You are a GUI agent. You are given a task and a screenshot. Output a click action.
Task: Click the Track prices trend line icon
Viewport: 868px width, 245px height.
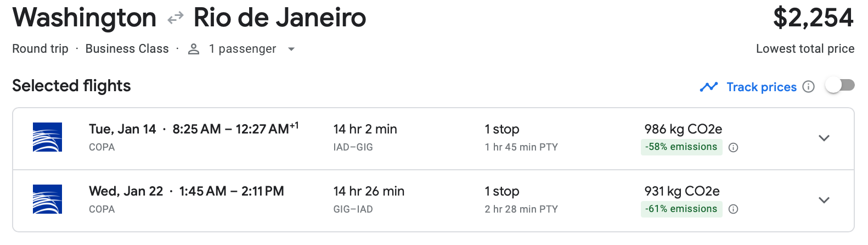click(709, 87)
